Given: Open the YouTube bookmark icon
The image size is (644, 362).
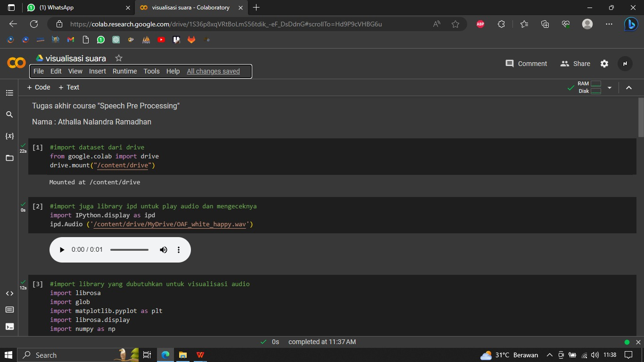Looking at the screenshot, I should pos(161,40).
